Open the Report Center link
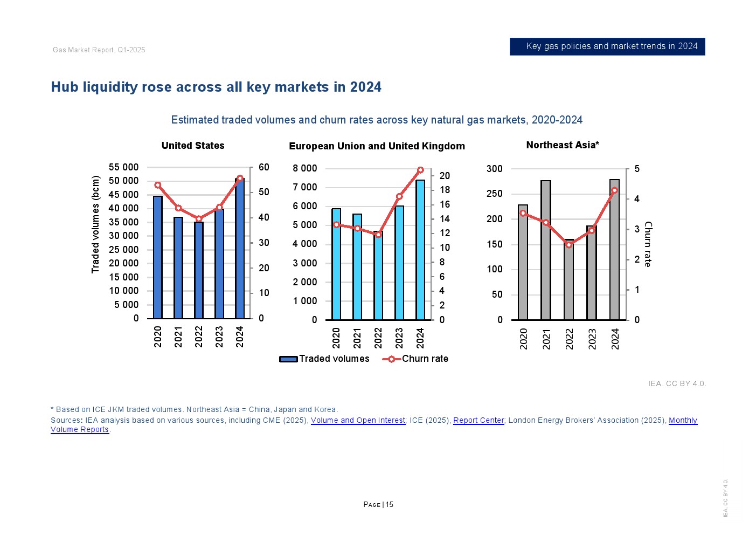Viewport: 756px width, 535px height. pyautogui.click(x=478, y=421)
